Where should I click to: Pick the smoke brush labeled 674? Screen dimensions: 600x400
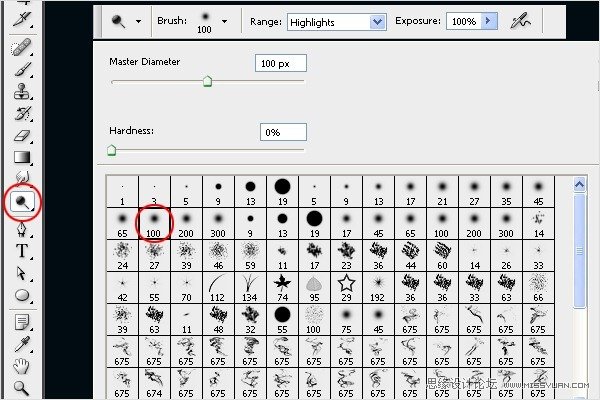154,384
